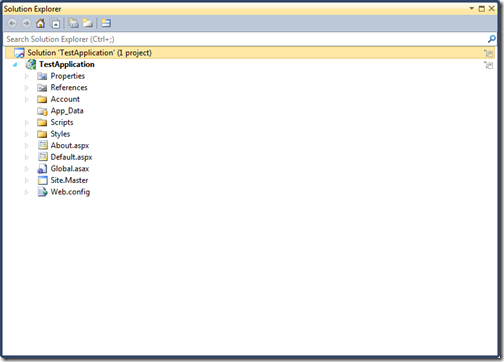This screenshot has width=504, height=362.
Task: Click the Home icon in toolbar
Action: click(x=41, y=23)
